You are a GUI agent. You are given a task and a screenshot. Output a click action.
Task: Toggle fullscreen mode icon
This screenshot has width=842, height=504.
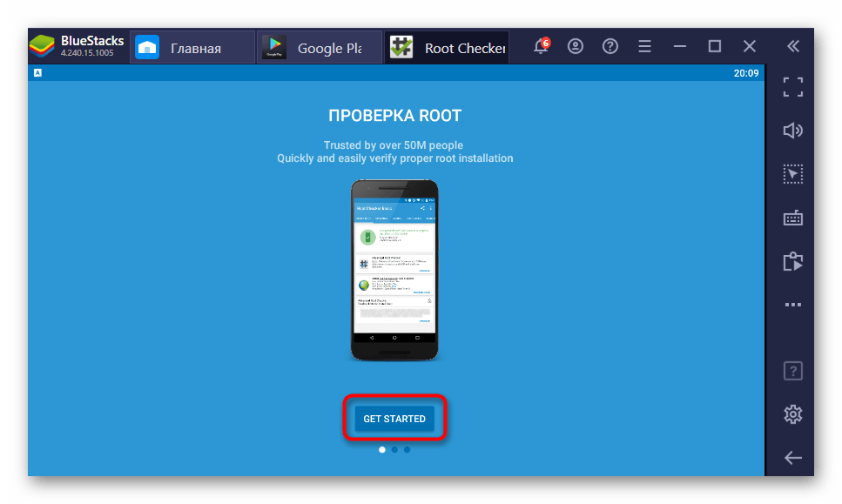click(x=793, y=87)
